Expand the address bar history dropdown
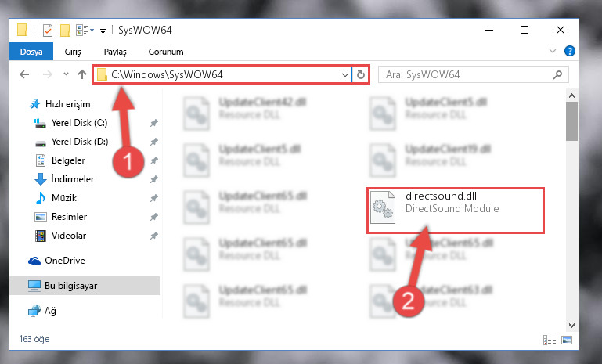 [345, 74]
